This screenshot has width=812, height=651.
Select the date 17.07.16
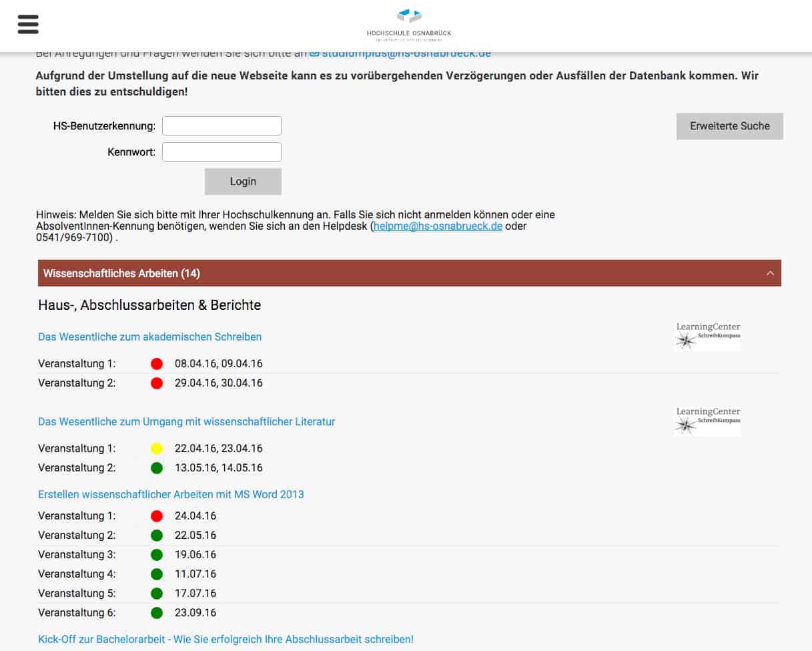[195, 594]
